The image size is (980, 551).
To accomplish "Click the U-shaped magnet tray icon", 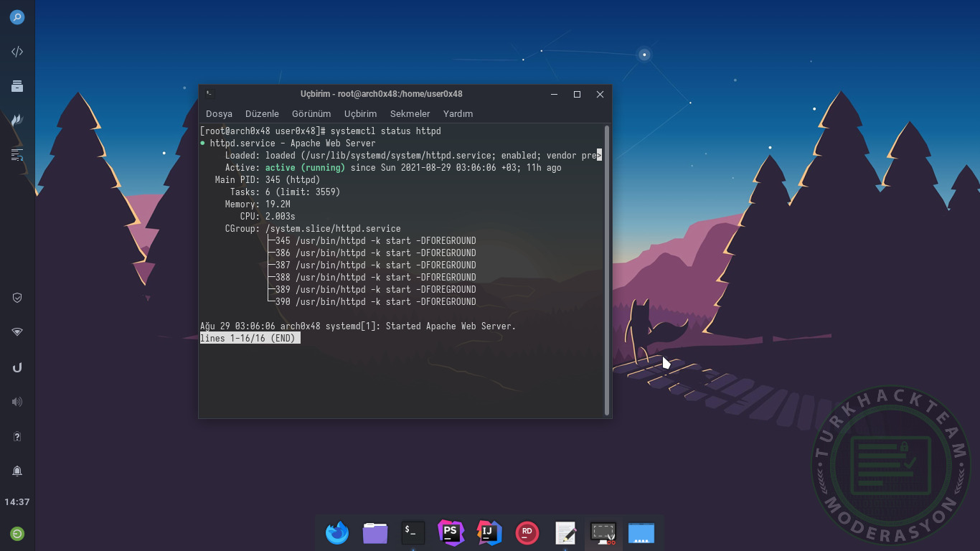I will coord(17,367).
